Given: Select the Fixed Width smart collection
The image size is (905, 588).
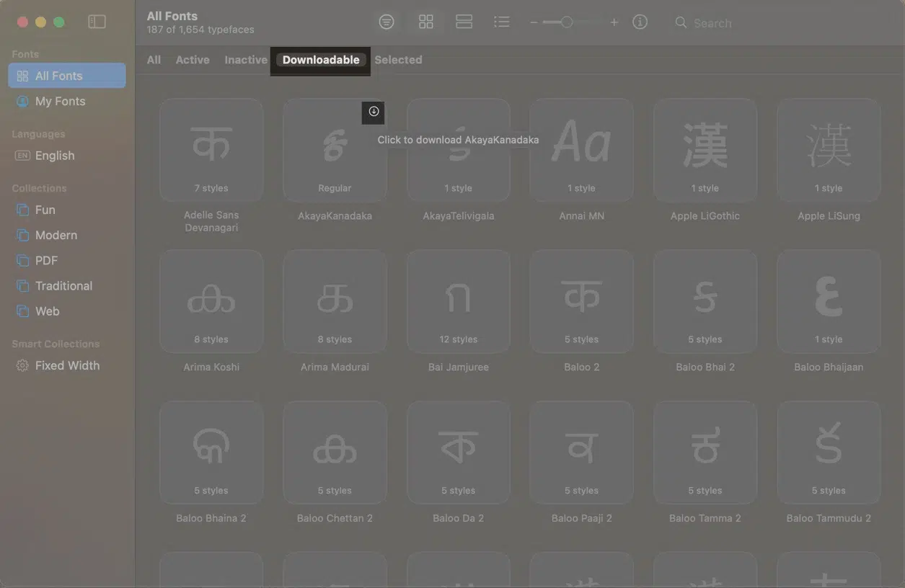Looking at the screenshot, I should click(x=67, y=365).
